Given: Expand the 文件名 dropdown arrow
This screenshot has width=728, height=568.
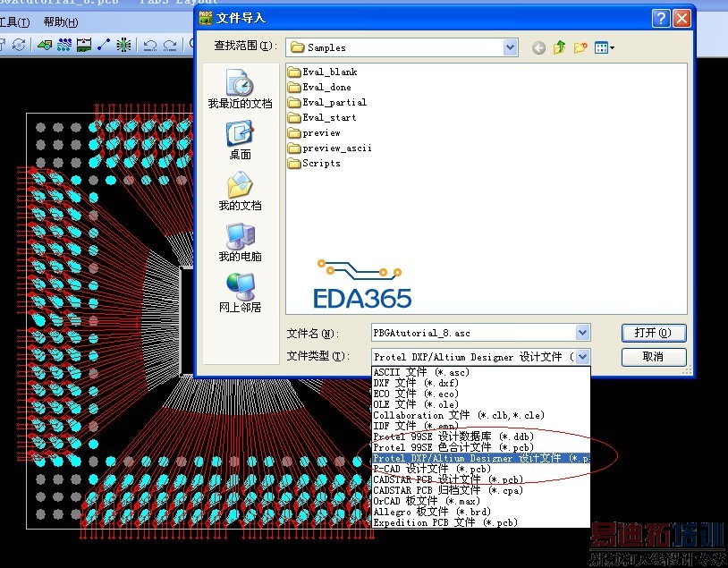Looking at the screenshot, I should (x=583, y=333).
